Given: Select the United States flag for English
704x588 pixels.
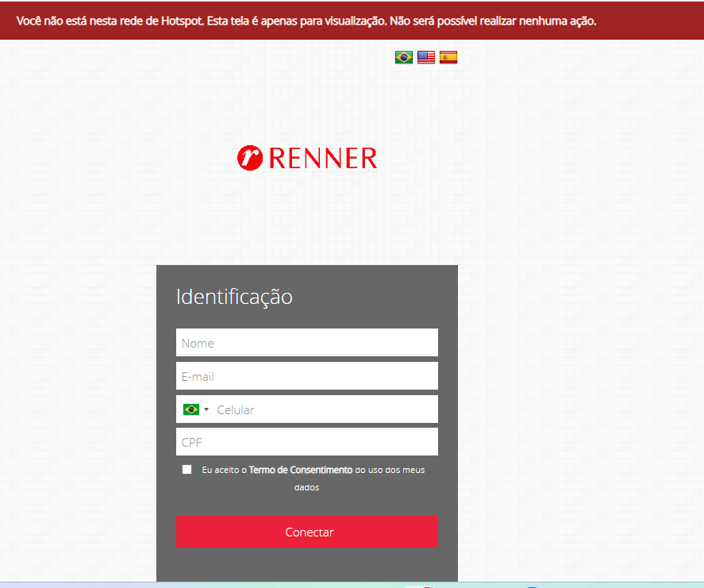Looking at the screenshot, I should point(426,57).
